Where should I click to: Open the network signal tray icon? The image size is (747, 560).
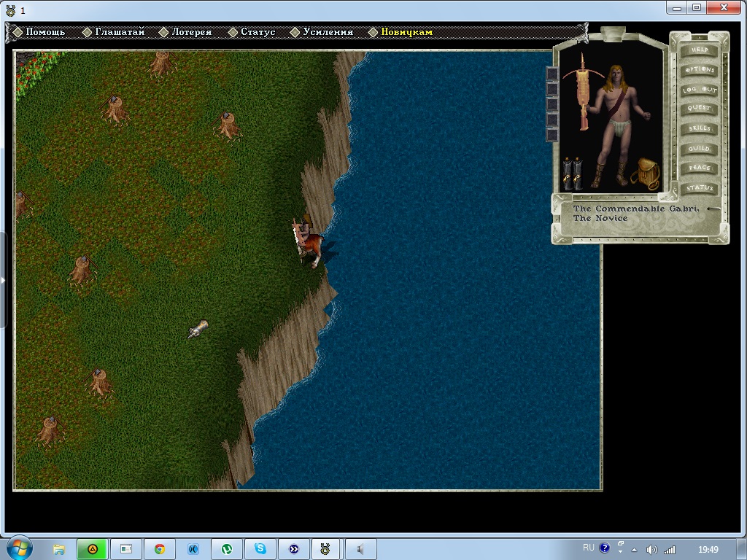pos(670,550)
